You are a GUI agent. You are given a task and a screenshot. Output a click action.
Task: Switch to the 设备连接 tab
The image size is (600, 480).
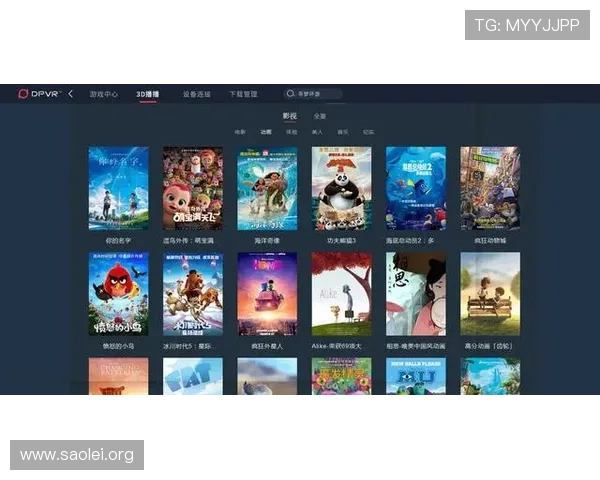(196, 94)
